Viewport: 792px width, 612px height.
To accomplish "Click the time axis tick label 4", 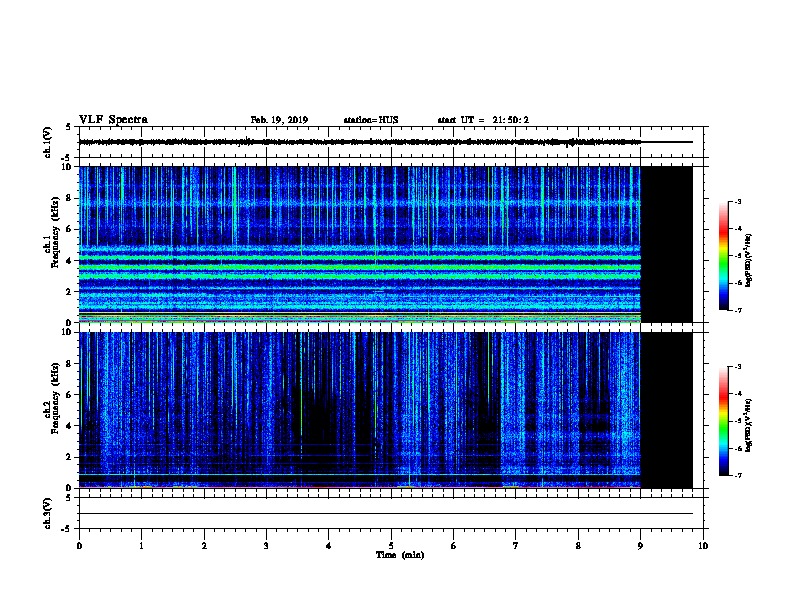I will point(329,546).
